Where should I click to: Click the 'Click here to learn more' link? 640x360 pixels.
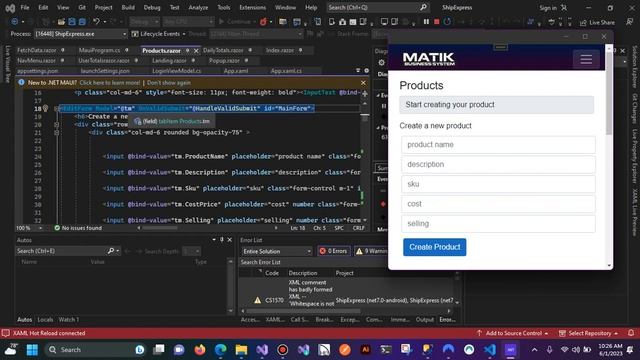coord(109,82)
